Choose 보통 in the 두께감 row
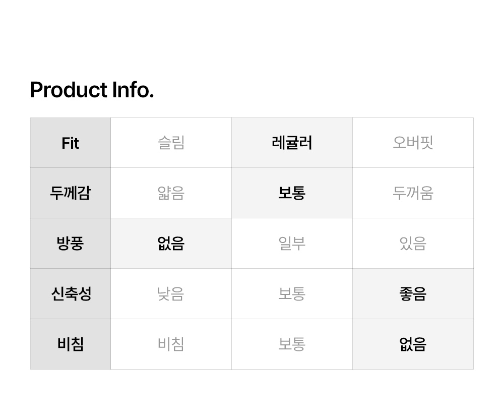The width and height of the screenshot is (504, 420). coord(292,193)
